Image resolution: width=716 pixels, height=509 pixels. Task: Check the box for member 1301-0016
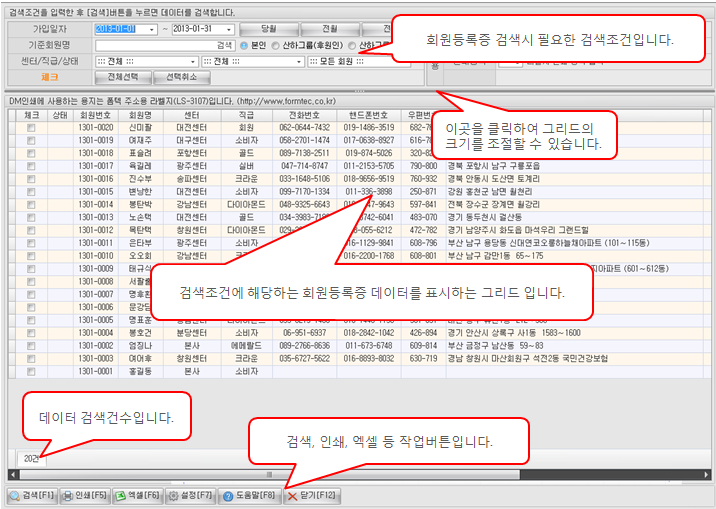pyautogui.click(x=31, y=179)
